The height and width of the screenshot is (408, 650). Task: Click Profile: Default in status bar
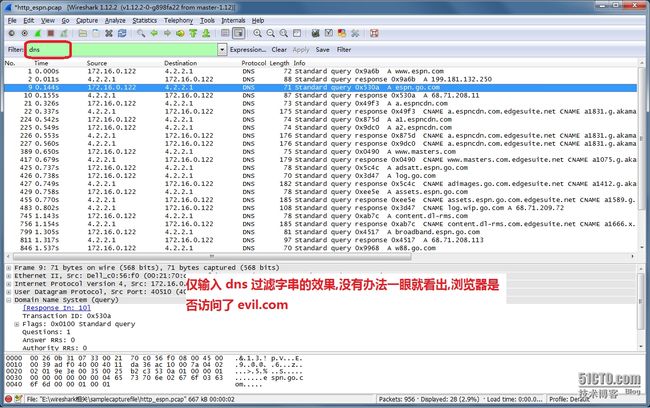[x=569, y=399]
